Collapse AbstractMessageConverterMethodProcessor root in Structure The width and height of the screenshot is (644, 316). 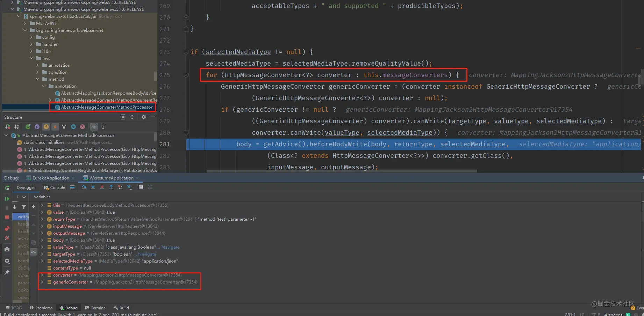click(x=6, y=135)
